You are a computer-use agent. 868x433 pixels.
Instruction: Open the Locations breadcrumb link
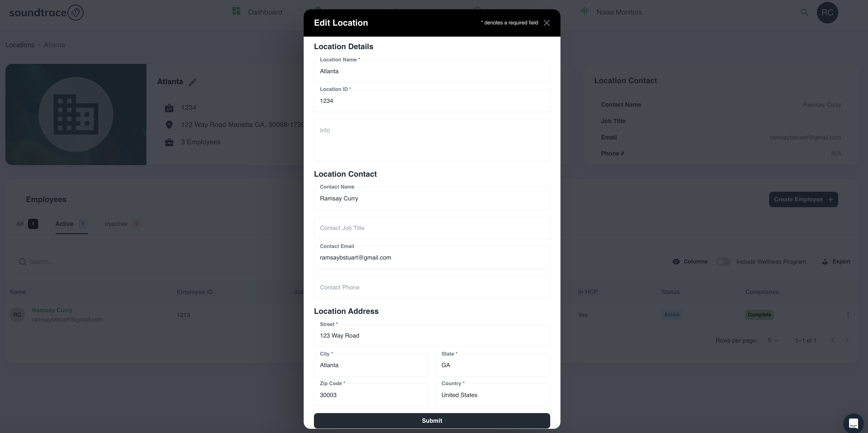[20, 45]
